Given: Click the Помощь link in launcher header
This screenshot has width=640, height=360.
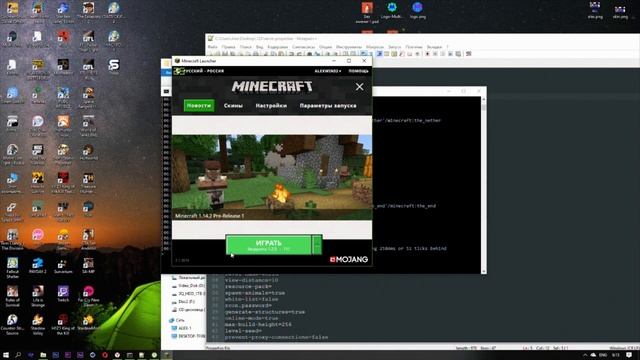Looking at the screenshot, I should point(358,71).
